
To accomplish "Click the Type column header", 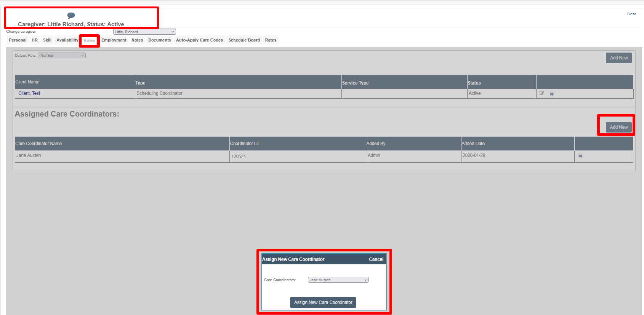I will [x=238, y=82].
